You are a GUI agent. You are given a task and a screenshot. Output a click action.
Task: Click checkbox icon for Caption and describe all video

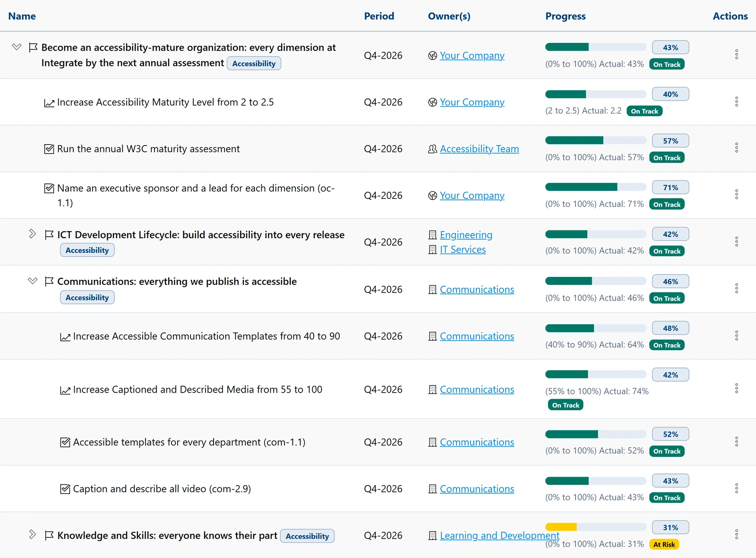click(x=65, y=489)
